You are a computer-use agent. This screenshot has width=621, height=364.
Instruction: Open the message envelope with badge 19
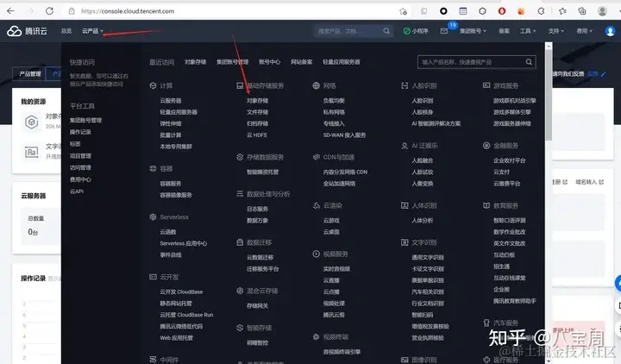coord(444,31)
